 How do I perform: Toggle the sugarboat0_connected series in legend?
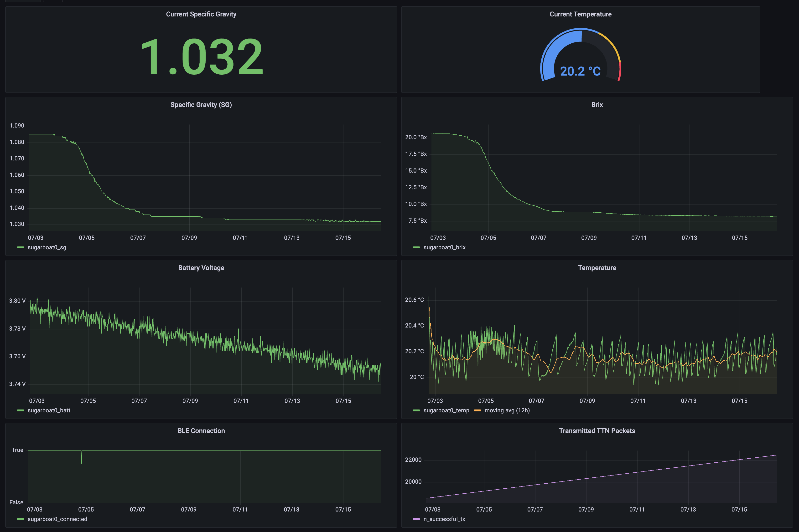(57, 519)
